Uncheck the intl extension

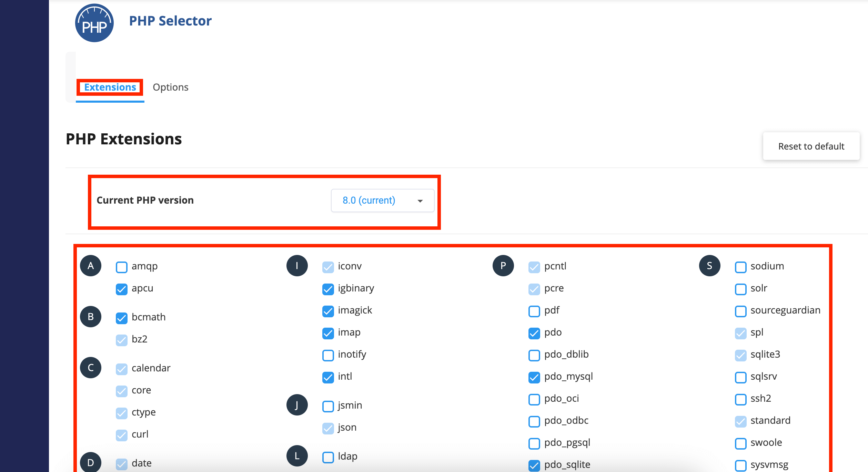click(x=328, y=377)
